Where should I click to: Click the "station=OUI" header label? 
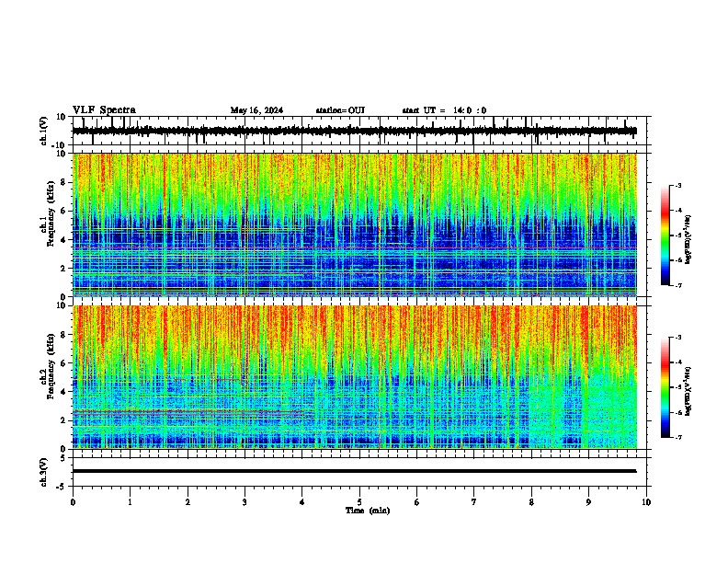point(340,110)
